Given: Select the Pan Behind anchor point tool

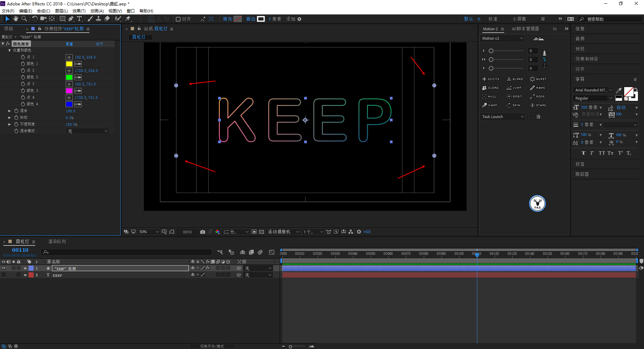Looking at the screenshot, I should coord(52,19).
